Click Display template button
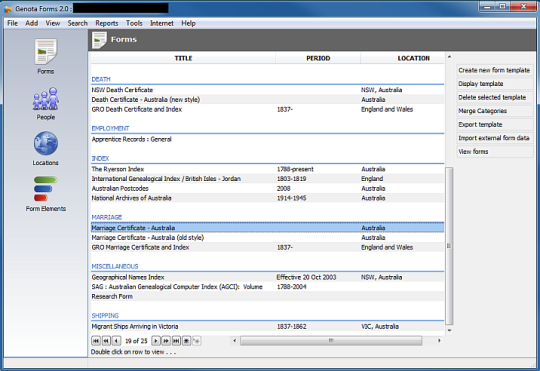Screen dimensions: 540x371 click(495, 84)
